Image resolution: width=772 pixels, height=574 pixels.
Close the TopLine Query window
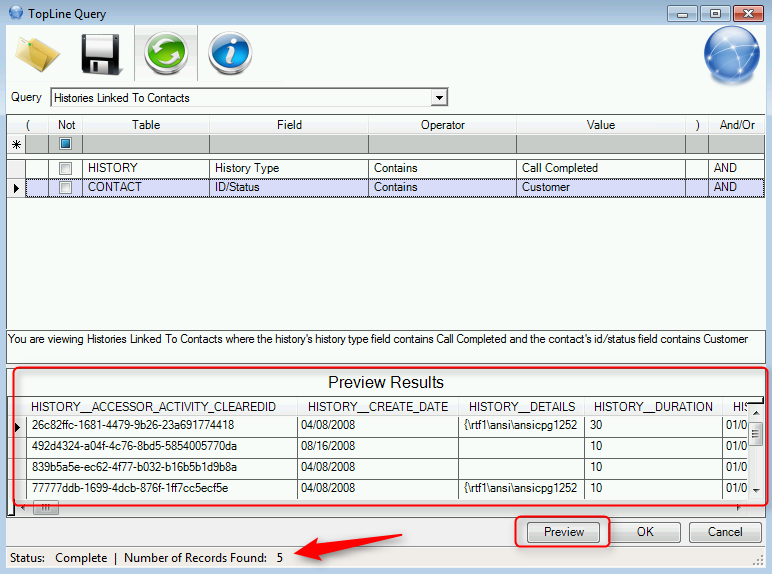tap(748, 13)
